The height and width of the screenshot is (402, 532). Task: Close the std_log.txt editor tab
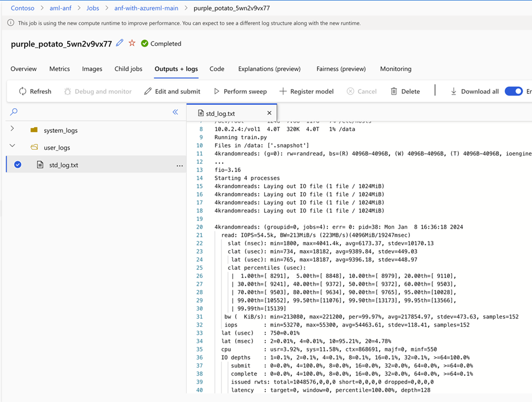pyautogui.click(x=269, y=113)
